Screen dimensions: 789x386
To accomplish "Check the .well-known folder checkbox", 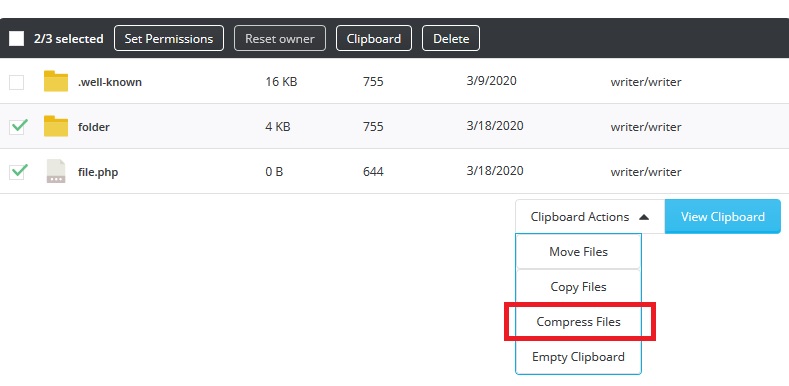I will (x=17, y=82).
